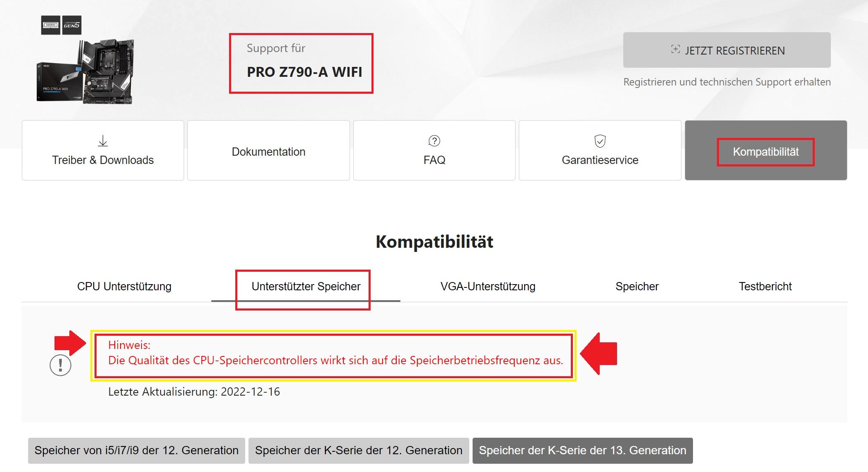Switch to the CPU Unterstützung tab

(124, 286)
